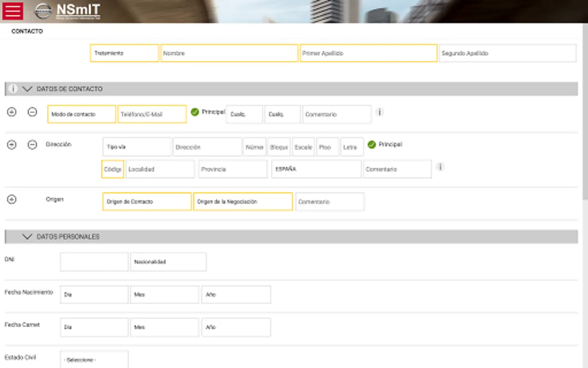Screen dimensions: 588x368
Task: Add a new Dirección row
Action: tap(12, 145)
